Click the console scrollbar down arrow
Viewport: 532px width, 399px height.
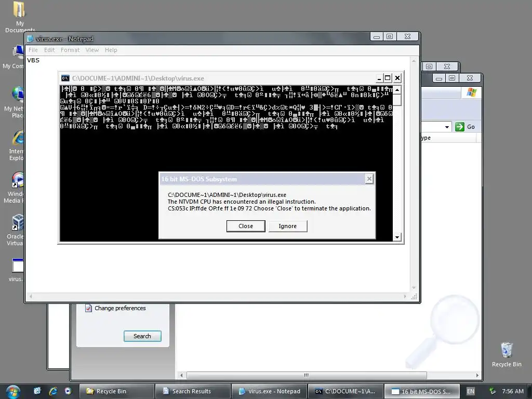point(397,237)
